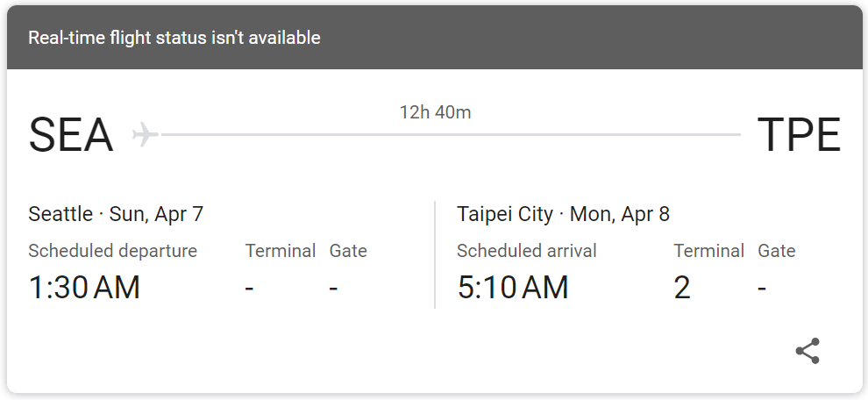The image size is (868, 400).
Task: Click the Scheduled departure label
Action: coord(112,251)
